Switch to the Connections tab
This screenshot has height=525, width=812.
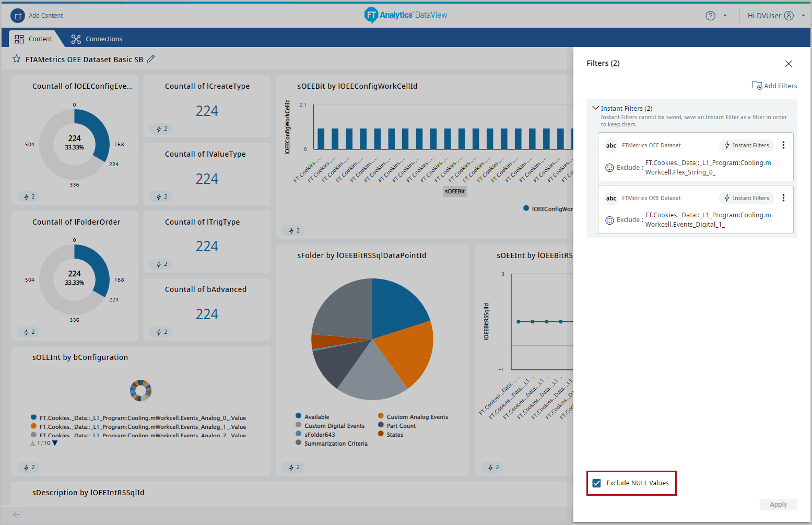coord(97,39)
